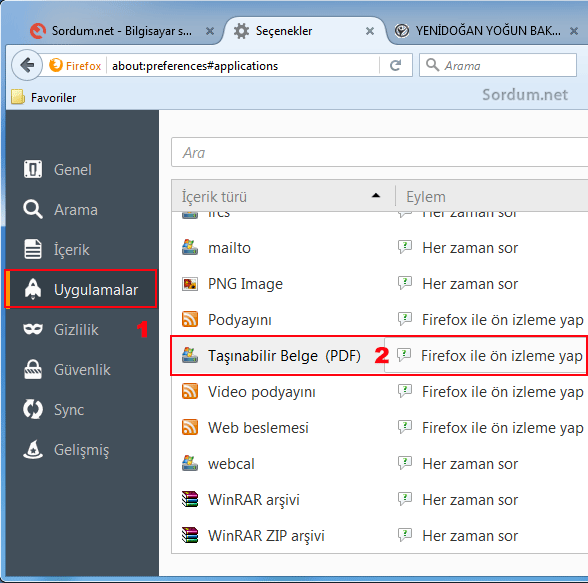Screen dimensions: 588x583
Task: Select the Uygulamalar rocket icon
Action: (x=33, y=289)
